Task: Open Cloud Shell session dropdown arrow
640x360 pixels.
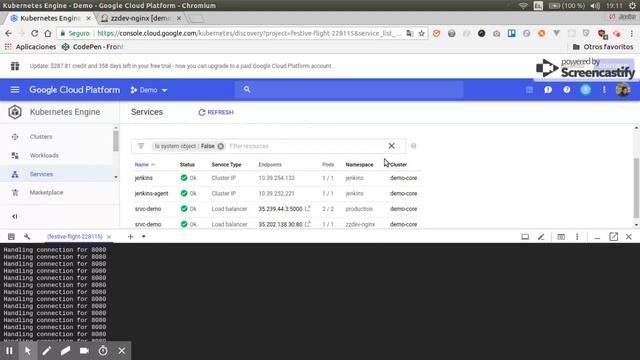Action: 144,236
